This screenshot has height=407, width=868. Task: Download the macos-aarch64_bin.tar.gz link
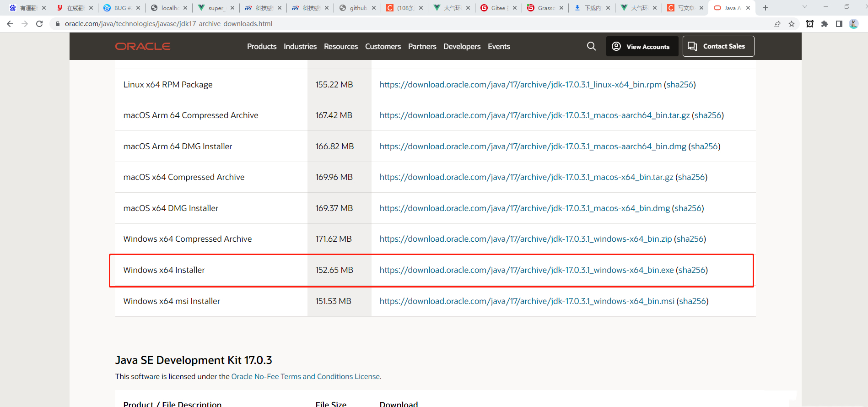coord(534,115)
